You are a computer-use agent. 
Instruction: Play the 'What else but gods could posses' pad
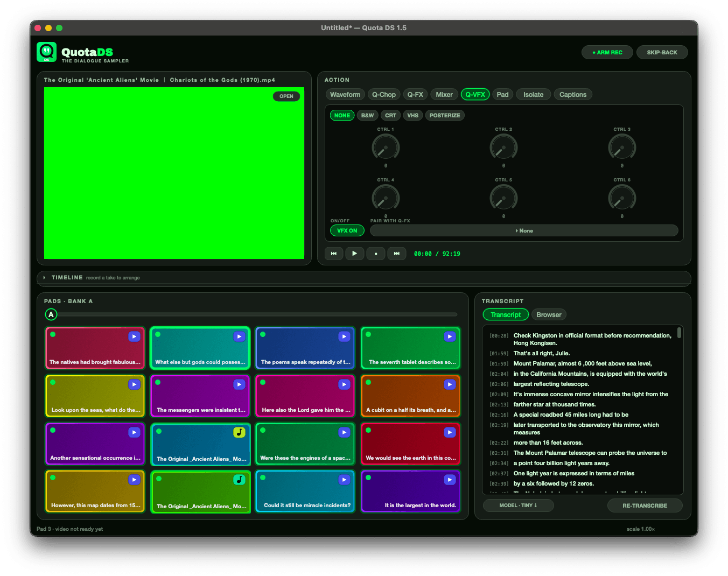pos(239,336)
